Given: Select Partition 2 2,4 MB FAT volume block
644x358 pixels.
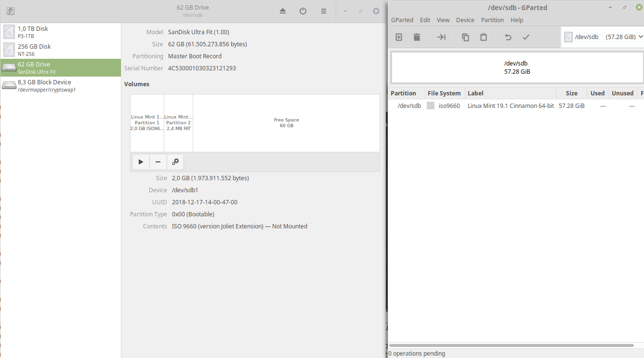Looking at the screenshot, I should [179, 123].
